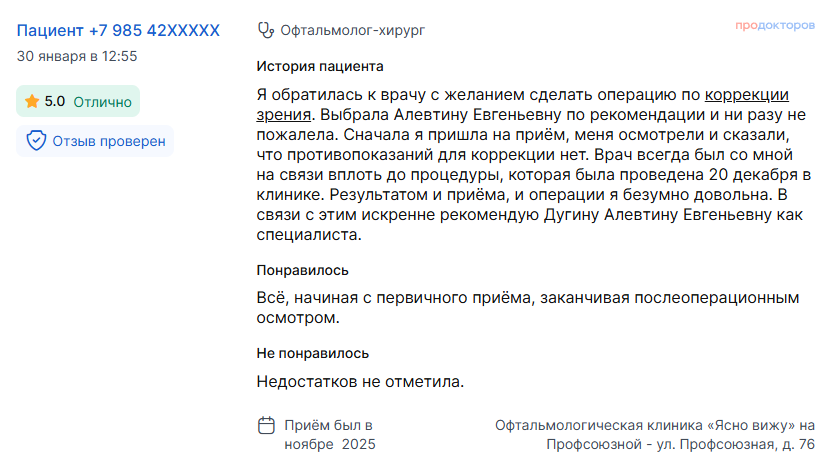Click the "Офтальмолог-хирург" specialty label
The height and width of the screenshot is (470, 834).
coord(353,31)
